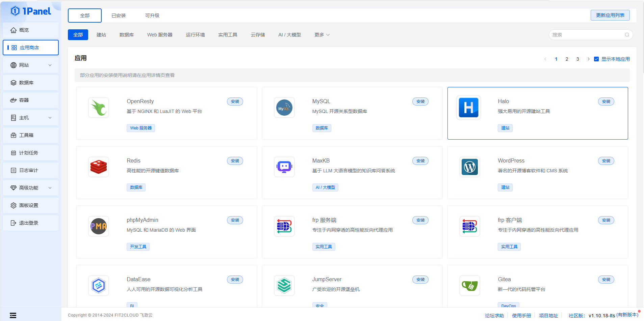Click the phpMyAdmin PMA icon
This screenshot has width=644, height=321.
[x=99, y=226]
